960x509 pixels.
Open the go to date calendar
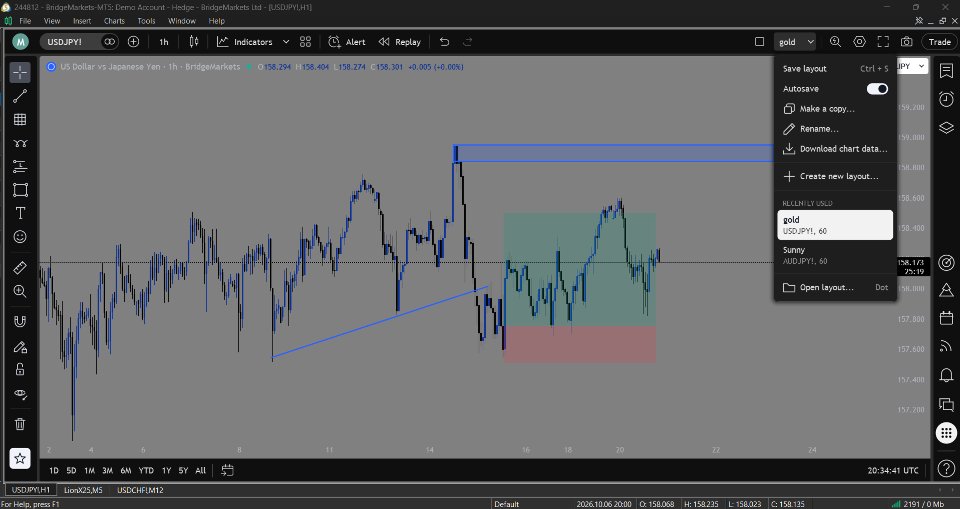tap(227, 470)
